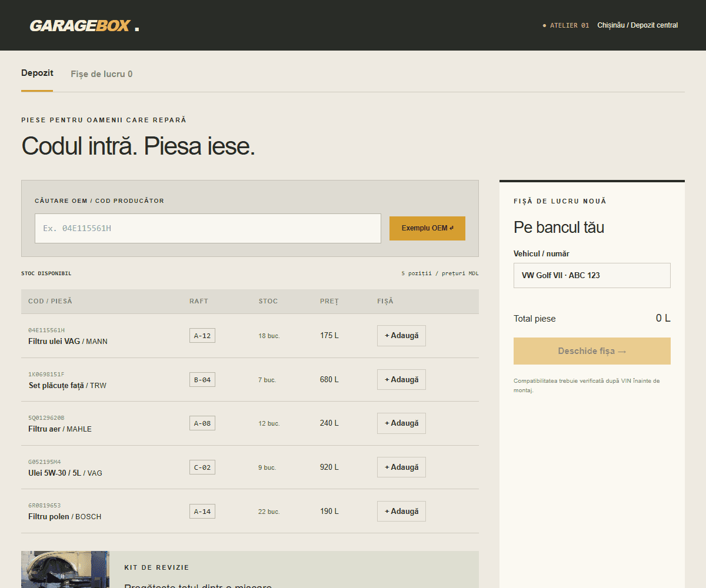Select shelf tag C-02

click(202, 467)
